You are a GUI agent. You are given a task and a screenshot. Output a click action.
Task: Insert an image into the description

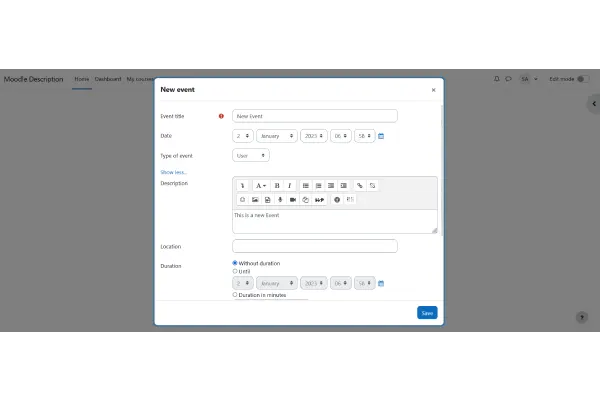click(255, 200)
